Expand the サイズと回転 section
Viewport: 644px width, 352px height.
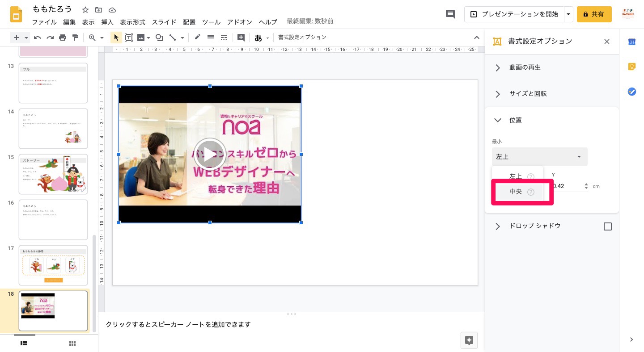(x=552, y=94)
